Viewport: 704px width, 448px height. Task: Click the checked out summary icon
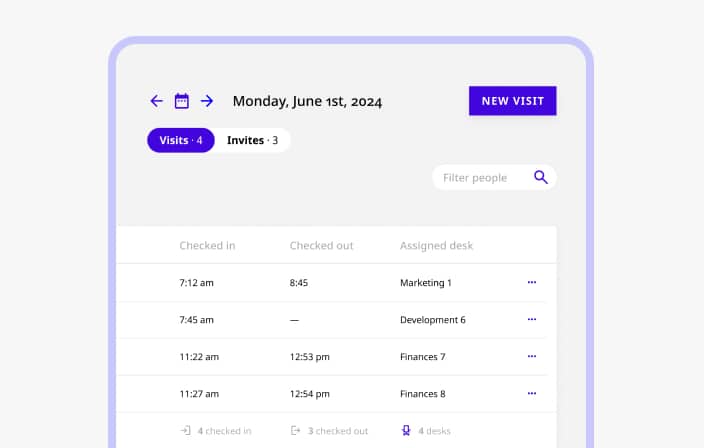tap(295, 431)
